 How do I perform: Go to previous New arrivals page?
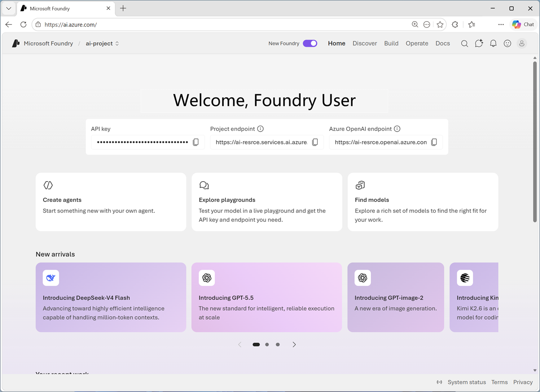[240, 344]
